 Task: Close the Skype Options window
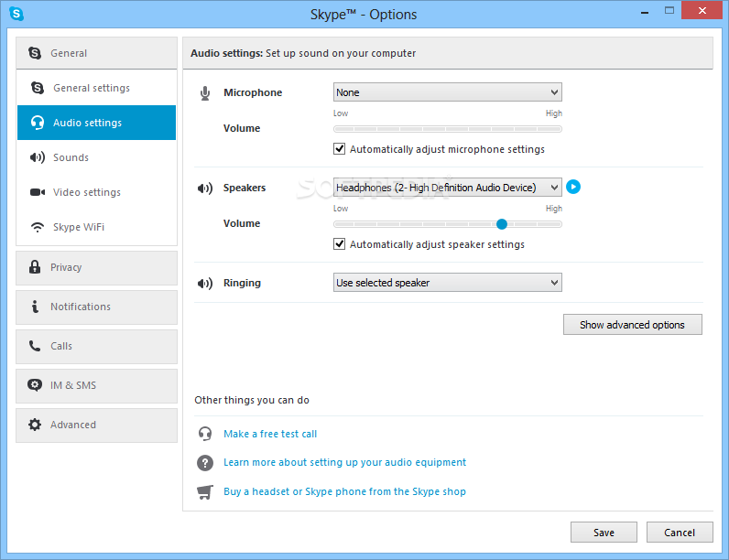[702, 10]
